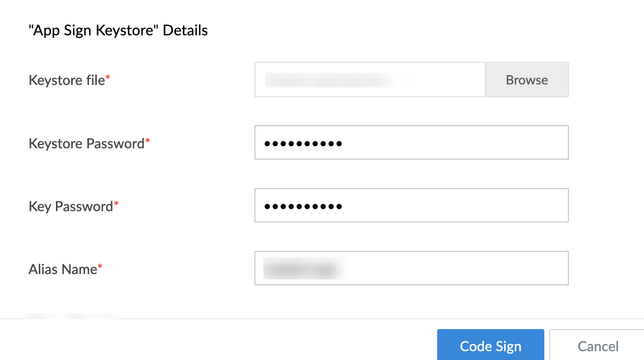Click the red asterisk beside Alias Name
This screenshot has height=360, width=644.
[x=99, y=265]
